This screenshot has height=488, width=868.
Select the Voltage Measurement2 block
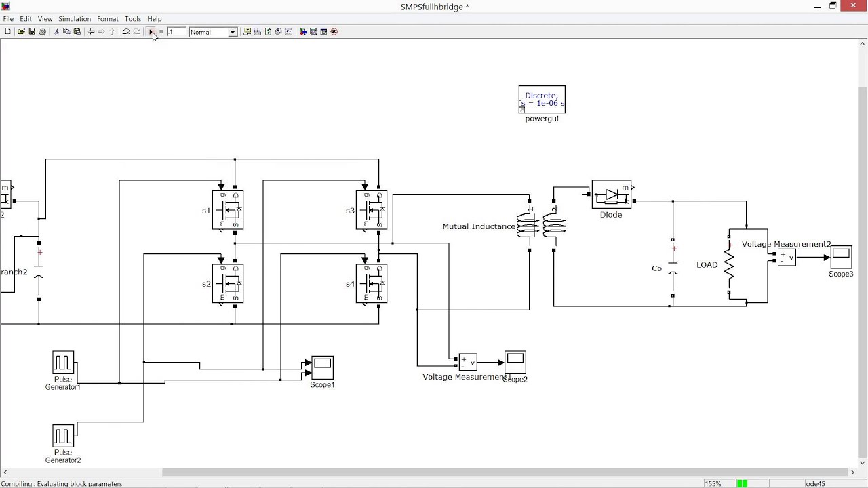787,258
